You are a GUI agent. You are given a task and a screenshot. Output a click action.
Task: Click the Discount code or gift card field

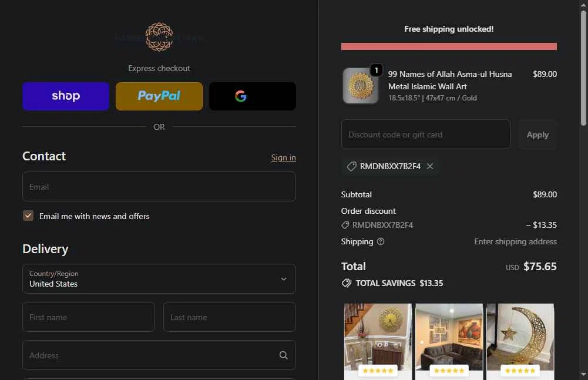click(x=426, y=134)
